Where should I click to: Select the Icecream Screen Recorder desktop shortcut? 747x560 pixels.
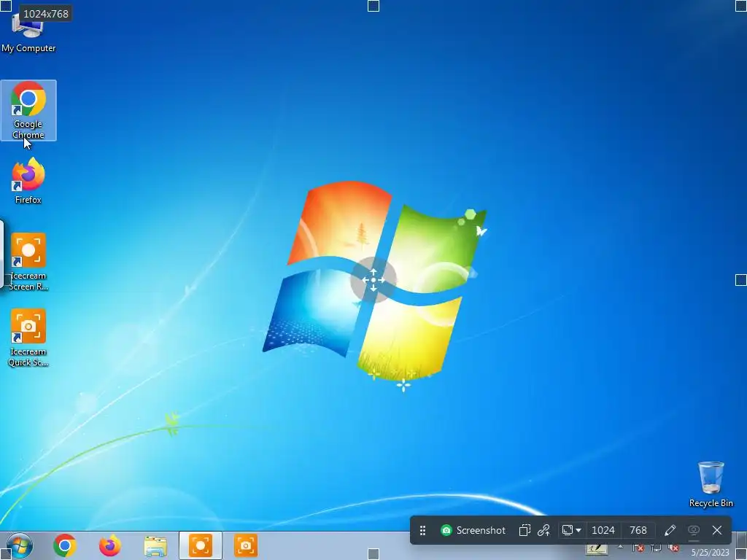[28, 262]
